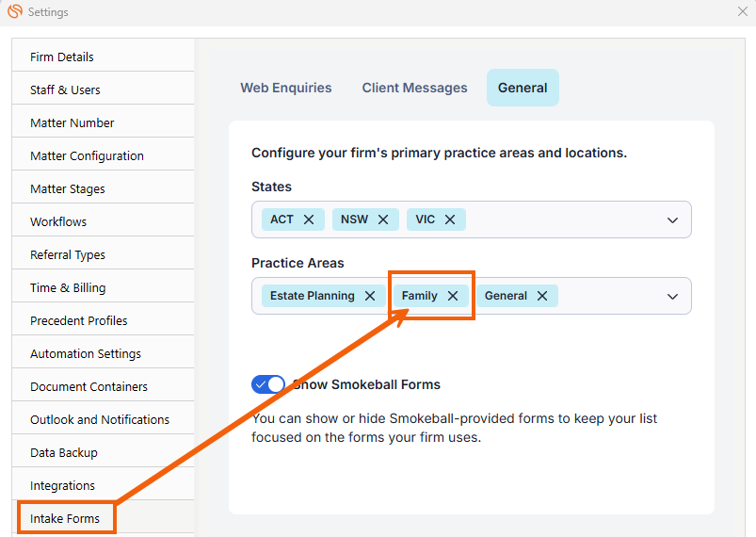The width and height of the screenshot is (756, 537).
Task: Go to Staff & Users settings
Action: 65,89
